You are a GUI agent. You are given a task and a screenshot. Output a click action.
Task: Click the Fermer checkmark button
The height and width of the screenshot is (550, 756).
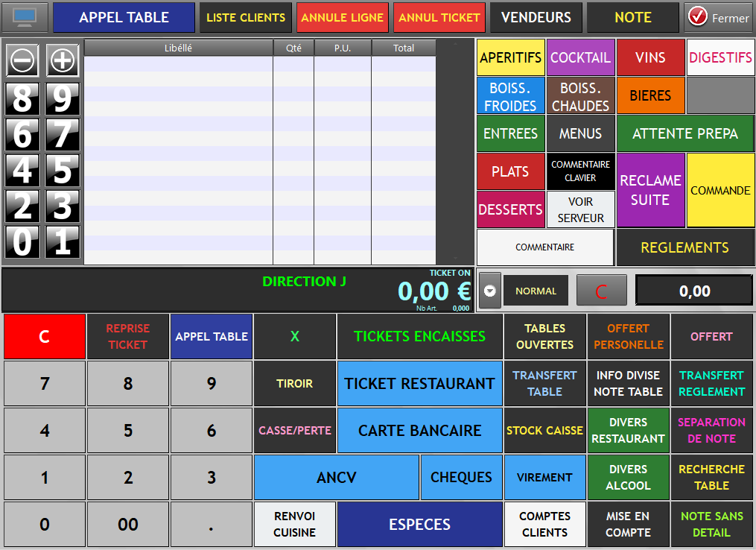click(719, 18)
